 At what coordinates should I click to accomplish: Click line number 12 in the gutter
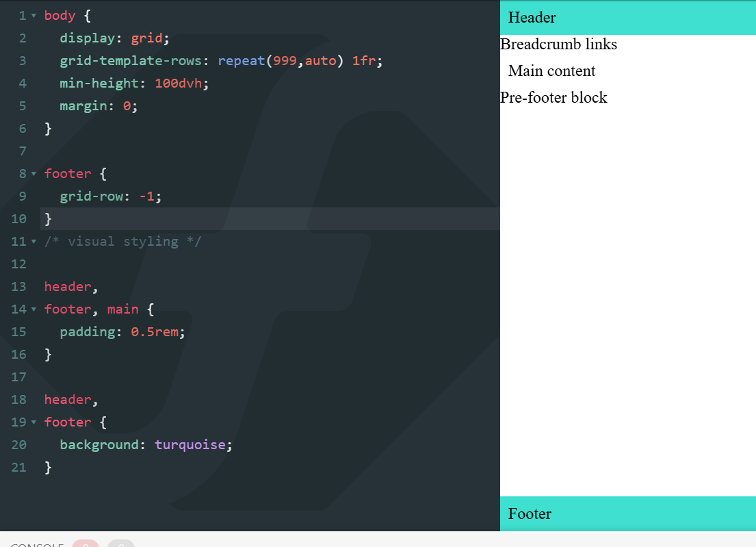tap(18, 264)
